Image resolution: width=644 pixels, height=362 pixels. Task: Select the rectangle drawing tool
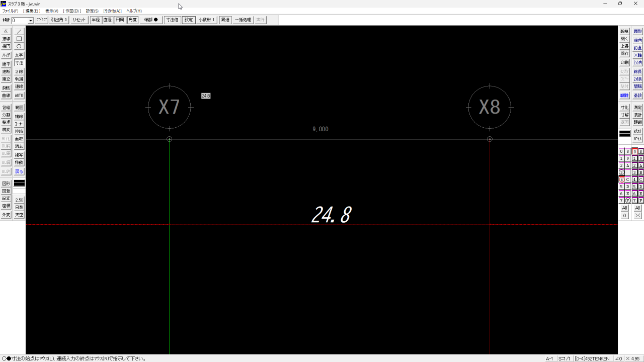coord(19,39)
